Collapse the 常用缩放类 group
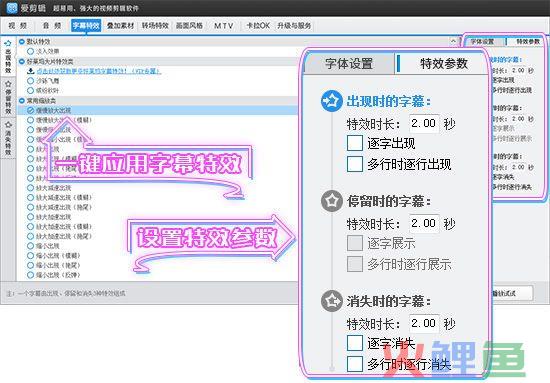Viewport: 550px width, 383px height. coord(22,101)
